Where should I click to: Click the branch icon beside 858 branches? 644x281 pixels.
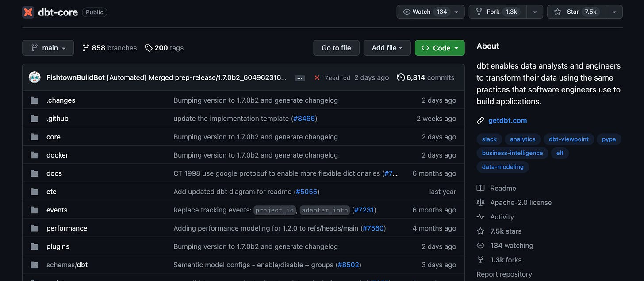coord(86,48)
